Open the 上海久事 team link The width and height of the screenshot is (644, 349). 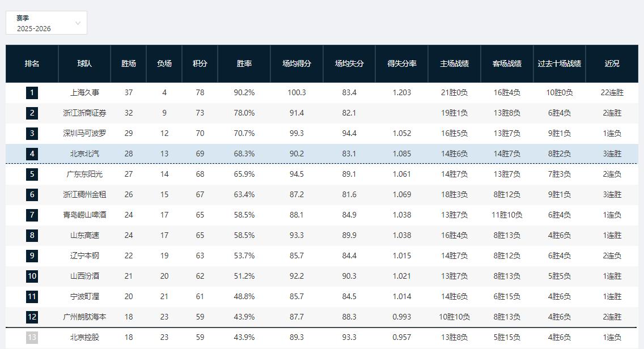pyautogui.click(x=84, y=92)
